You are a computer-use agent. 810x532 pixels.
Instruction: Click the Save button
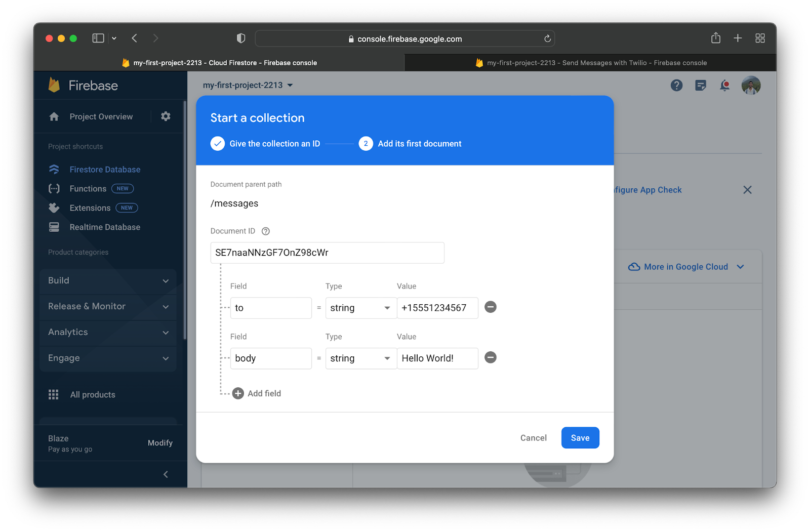pos(580,438)
